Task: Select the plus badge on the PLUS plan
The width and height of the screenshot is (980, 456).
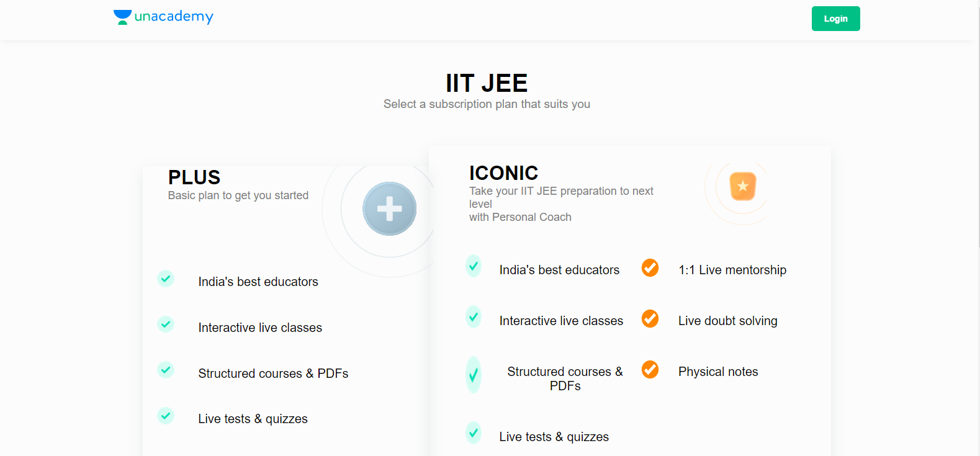Action: pyautogui.click(x=389, y=209)
